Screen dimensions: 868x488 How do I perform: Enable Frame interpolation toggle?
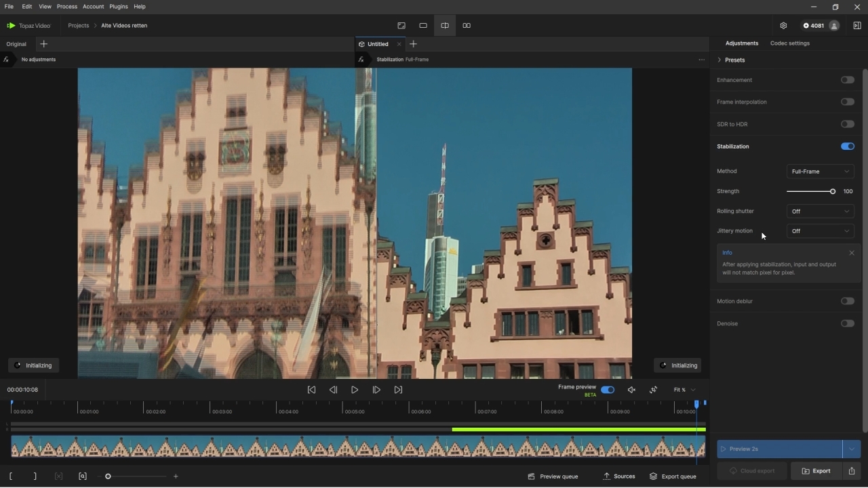[848, 102]
